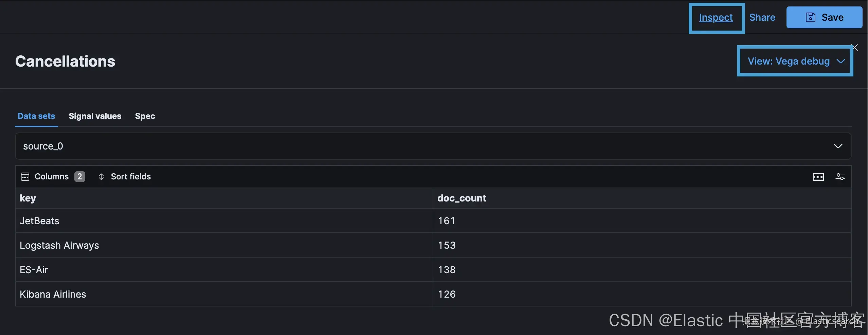Click the keyboard shortcuts icon
Image resolution: width=868 pixels, height=335 pixels.
click(818, 177)
